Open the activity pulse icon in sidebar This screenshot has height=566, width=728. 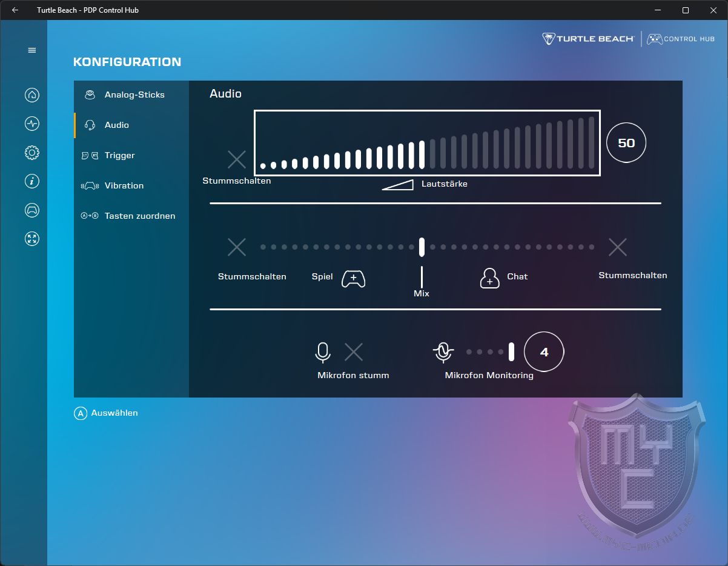click(x=32, y=124)
